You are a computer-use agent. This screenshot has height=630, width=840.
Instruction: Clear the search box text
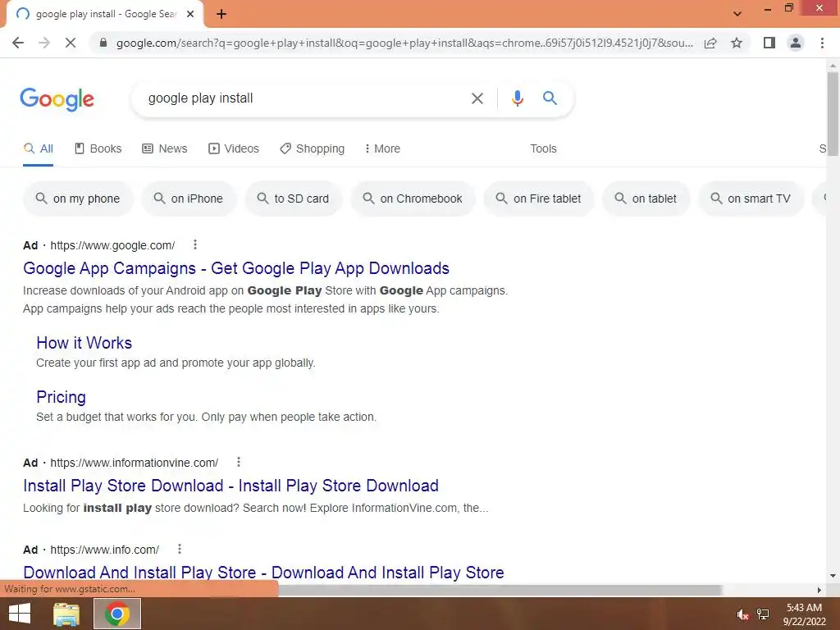tap(477, 98)
